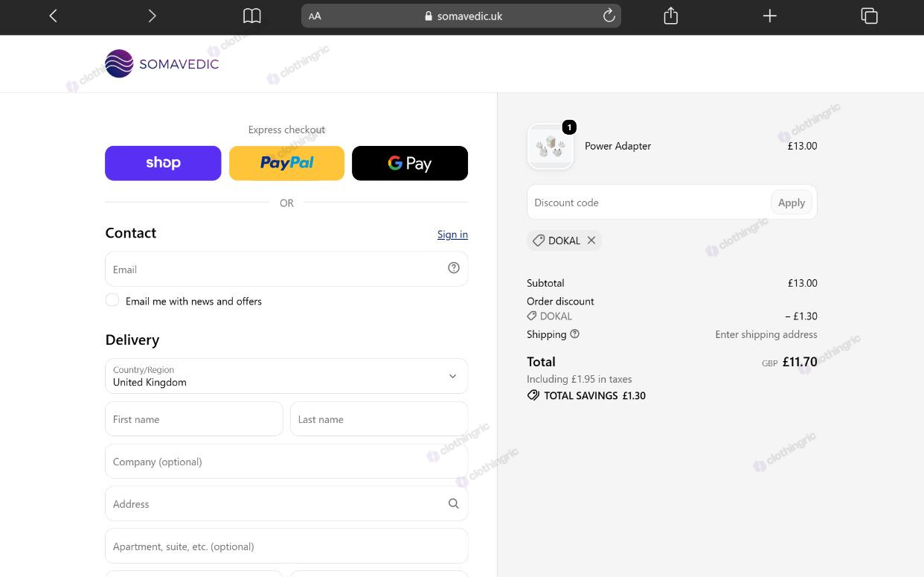Pay with the Shop express checkout button

pos(163,163)
